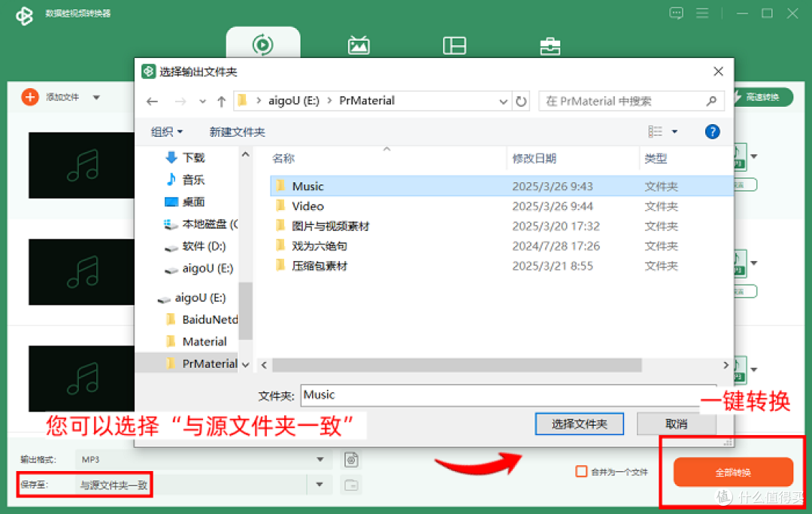Go forward in folder dialog
This screenshot has height=514, width=812.
pyautogui.click(x=180, y=101)
